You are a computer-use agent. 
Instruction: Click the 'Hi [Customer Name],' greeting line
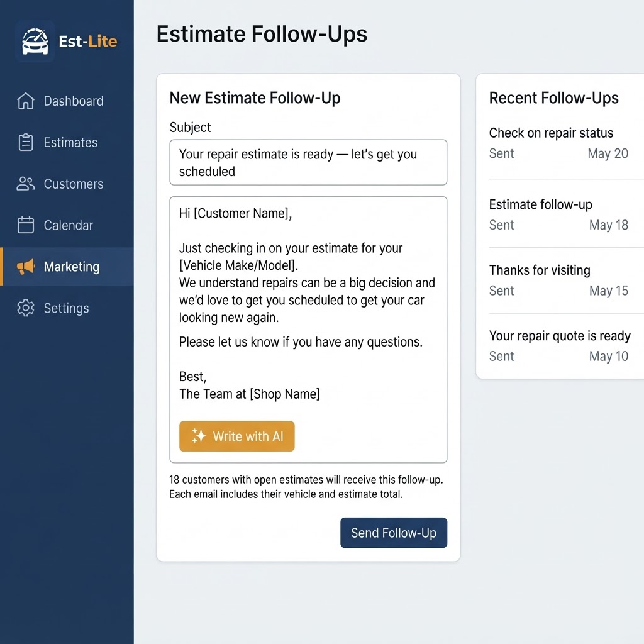pyautogui.click(x=235, y=214)
